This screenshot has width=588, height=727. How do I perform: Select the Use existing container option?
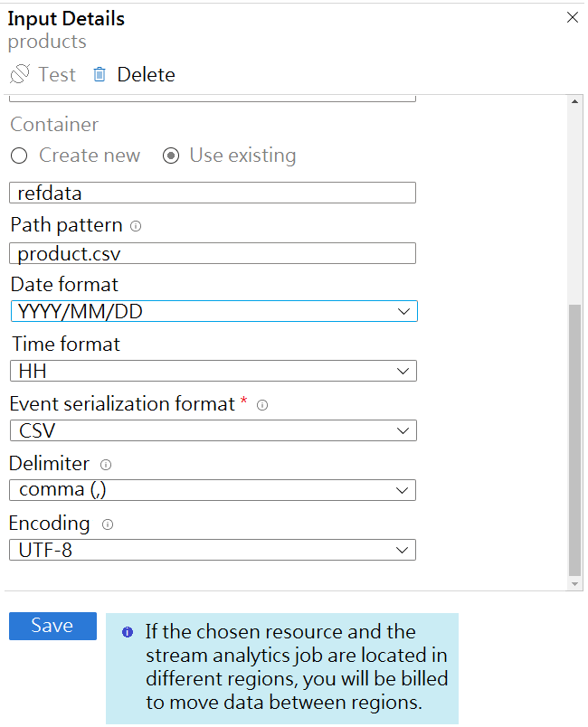click(170, 156)
